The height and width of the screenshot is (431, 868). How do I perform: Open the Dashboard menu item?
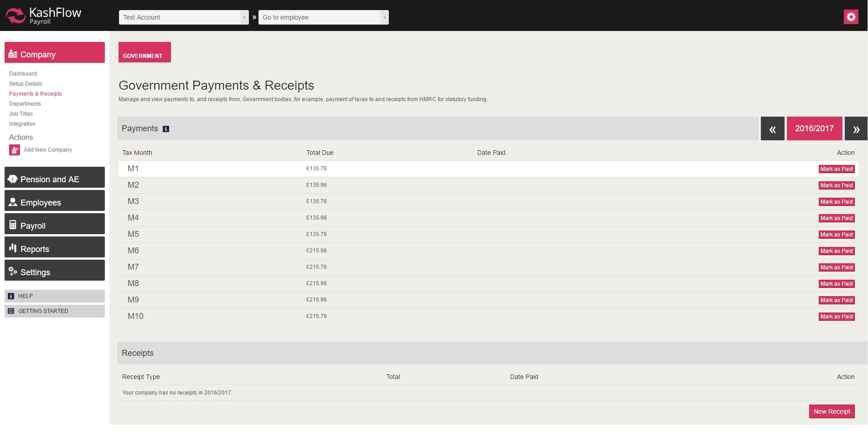pyautogui.click(x=23, y=74)
